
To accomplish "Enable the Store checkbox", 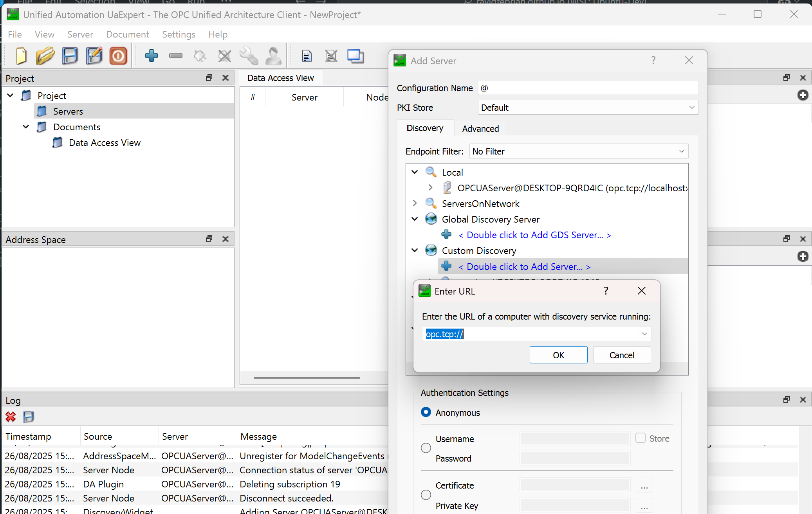I will [641, 438].
